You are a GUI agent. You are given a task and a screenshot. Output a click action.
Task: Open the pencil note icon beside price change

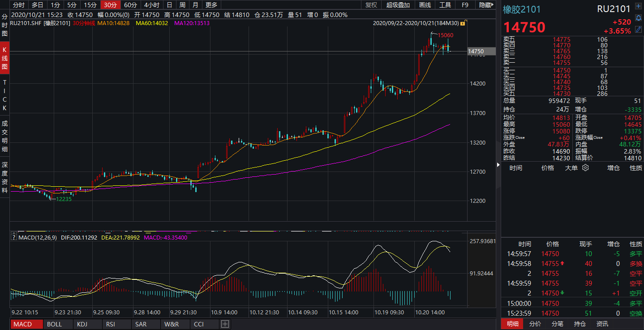638,30
